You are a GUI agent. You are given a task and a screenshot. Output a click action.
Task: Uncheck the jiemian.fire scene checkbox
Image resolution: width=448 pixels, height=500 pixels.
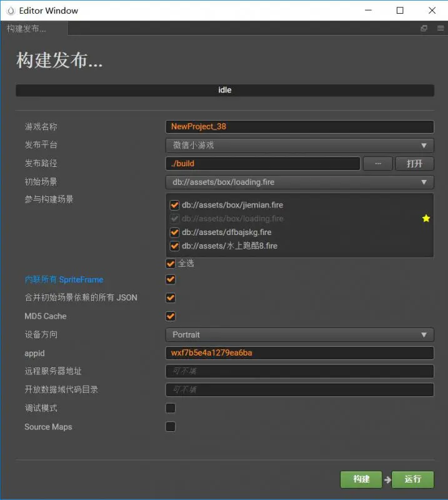pos(174,205)
